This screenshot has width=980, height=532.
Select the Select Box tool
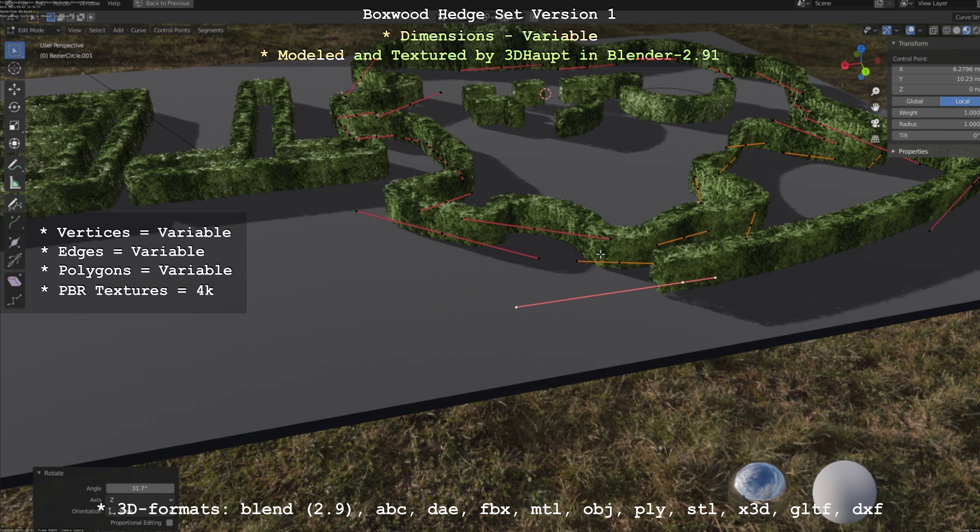14,51
